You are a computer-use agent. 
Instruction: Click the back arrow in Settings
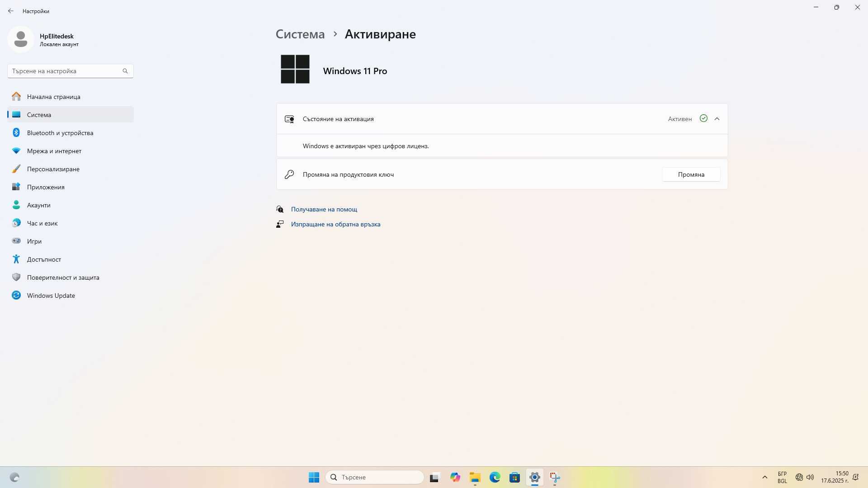(x=10, y=11)
